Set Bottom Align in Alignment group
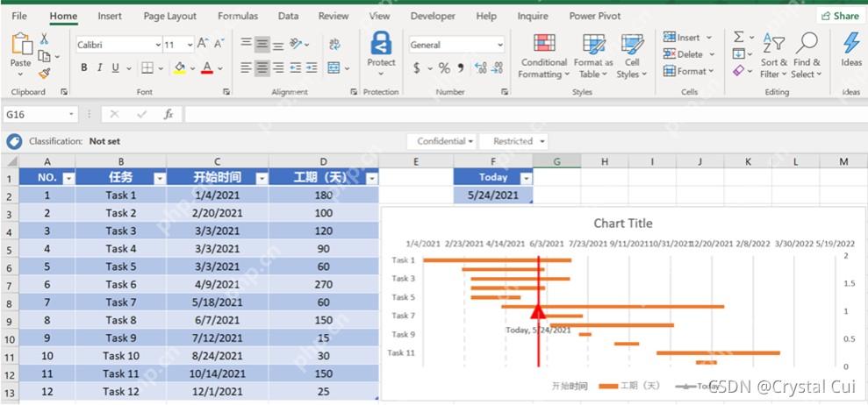This screenshot has width=868, height=405. pyautogui.click(x=278, y=45)
